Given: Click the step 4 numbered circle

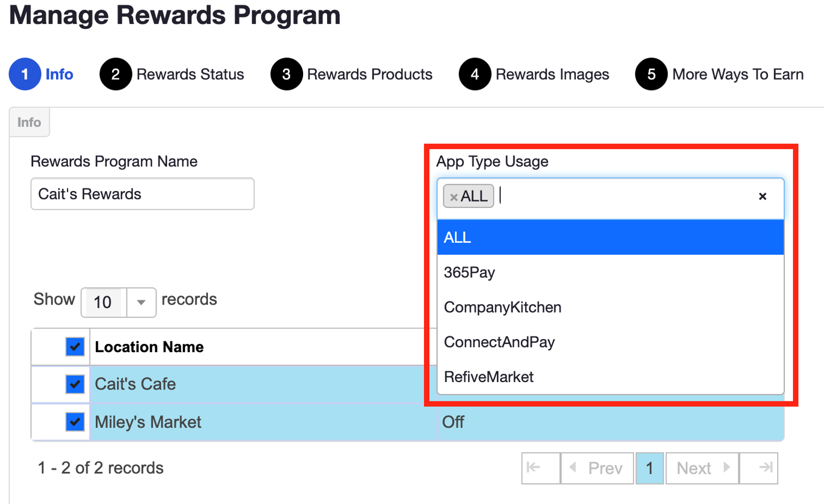Looking at the screenshot, I should click(x=475, y=74).
